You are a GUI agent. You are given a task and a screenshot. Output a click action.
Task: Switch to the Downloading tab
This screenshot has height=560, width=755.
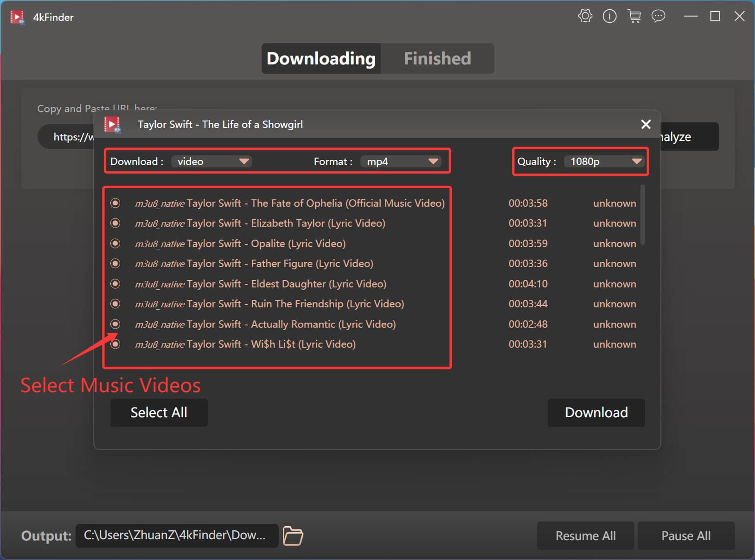point(321,58)
